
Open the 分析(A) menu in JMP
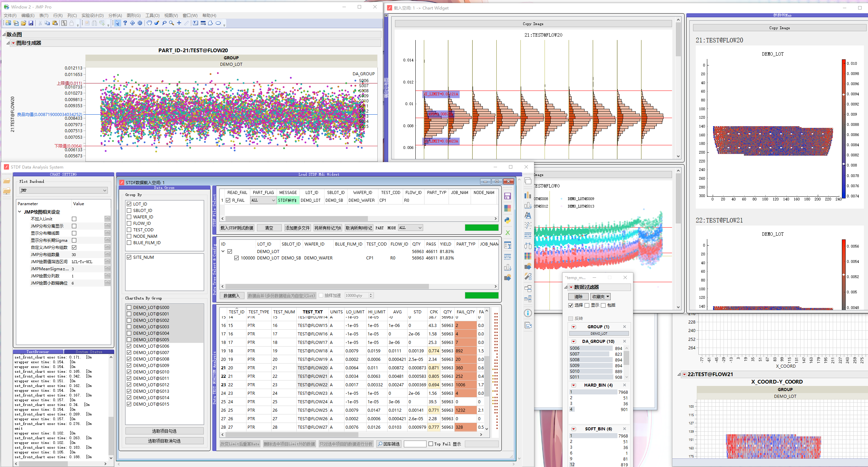click(115, 15)
